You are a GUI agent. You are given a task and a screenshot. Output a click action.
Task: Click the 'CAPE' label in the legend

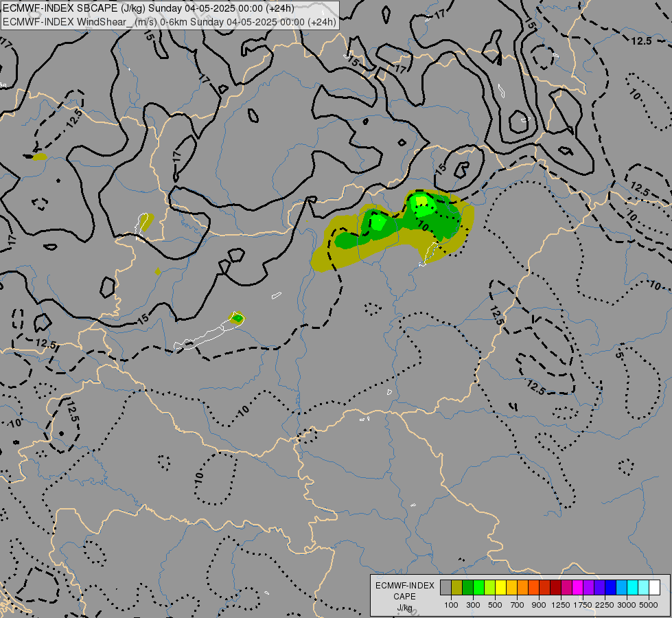click(404, 597)
